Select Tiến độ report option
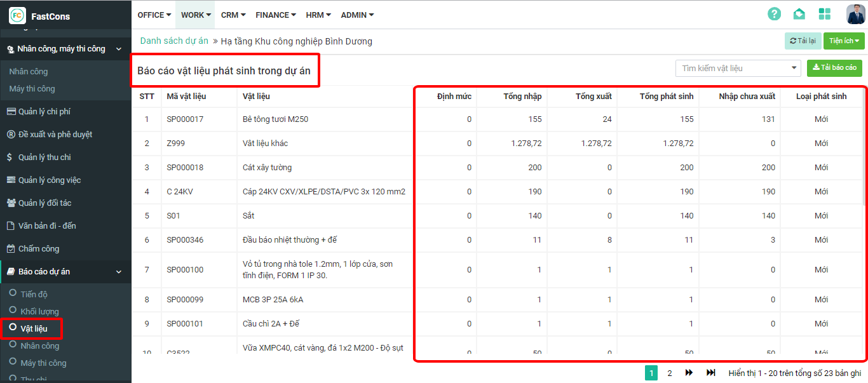 pos(34,294)
